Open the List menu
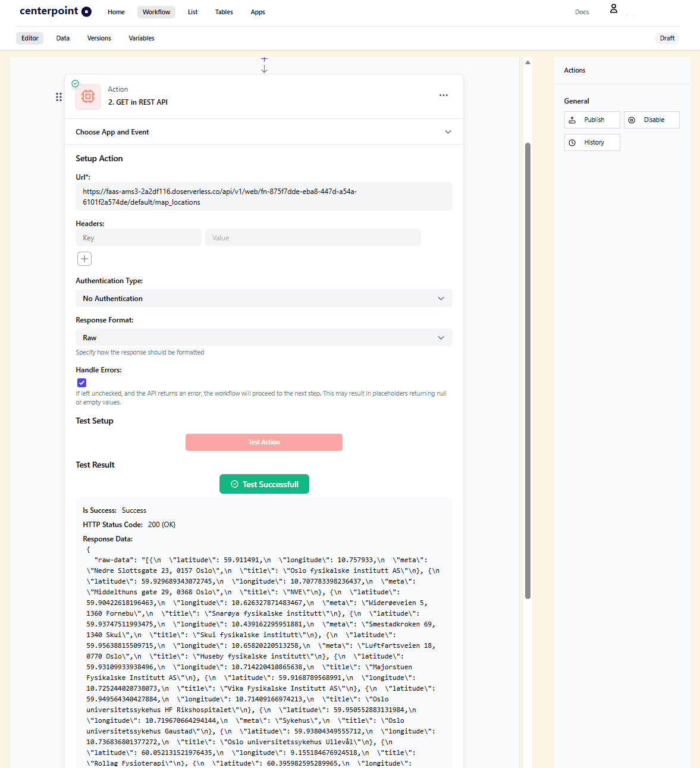This screenshot has width=700, height=768. (x=193, y=12)
